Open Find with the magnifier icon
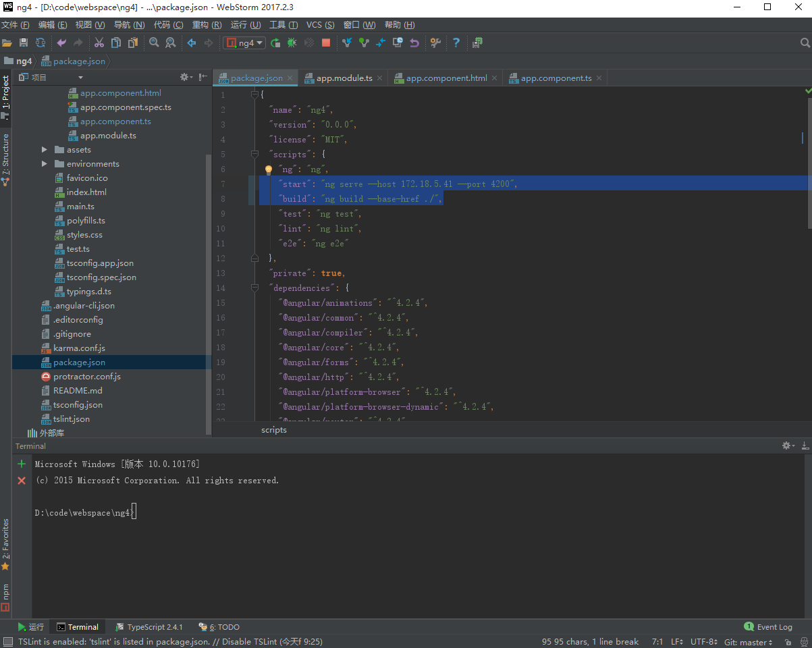This screenshot has width=812, height=648. (154, 43)
